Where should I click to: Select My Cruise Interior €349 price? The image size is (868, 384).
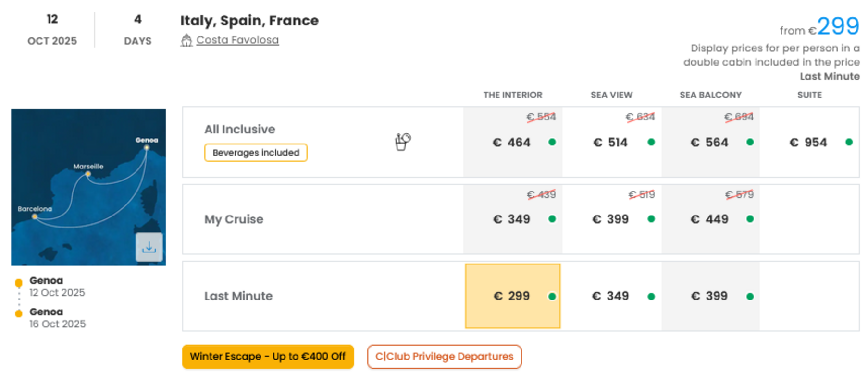pyautogui.click(x=513, y=219)
